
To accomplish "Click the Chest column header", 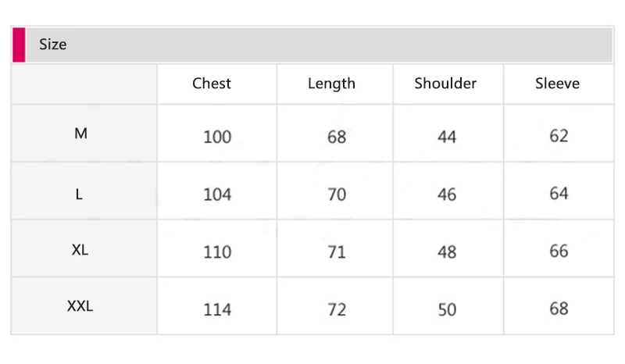I will coord(211,84).
